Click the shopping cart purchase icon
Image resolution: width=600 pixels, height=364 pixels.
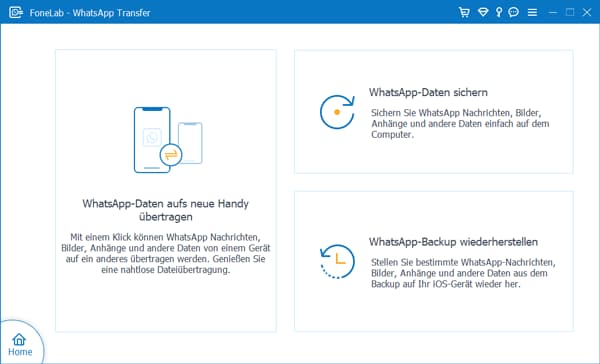(x=464, y=12)
